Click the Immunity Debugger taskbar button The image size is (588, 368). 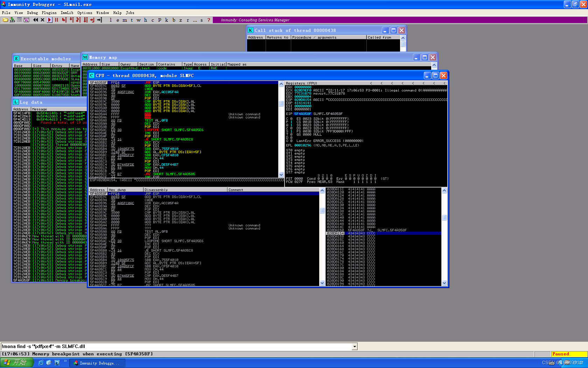point(98,363)
